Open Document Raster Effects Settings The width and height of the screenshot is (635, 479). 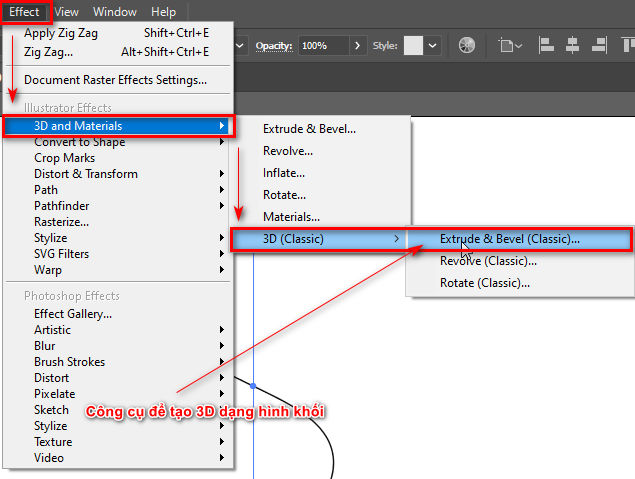115,80
